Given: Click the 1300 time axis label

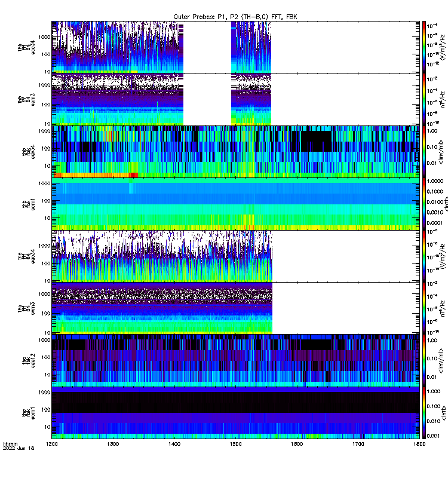Looking at the screenshot, I should (113, 444).
